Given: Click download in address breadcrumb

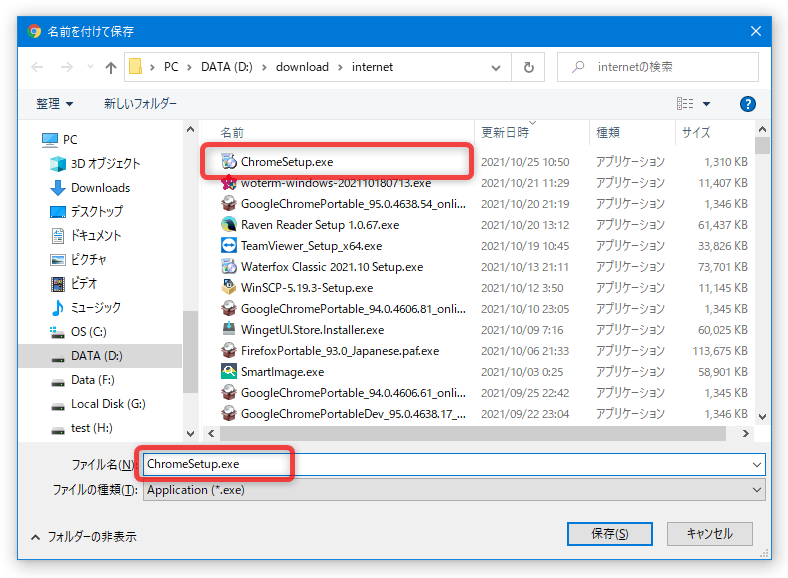Looking at the screenshot, I should pos(302,67).
